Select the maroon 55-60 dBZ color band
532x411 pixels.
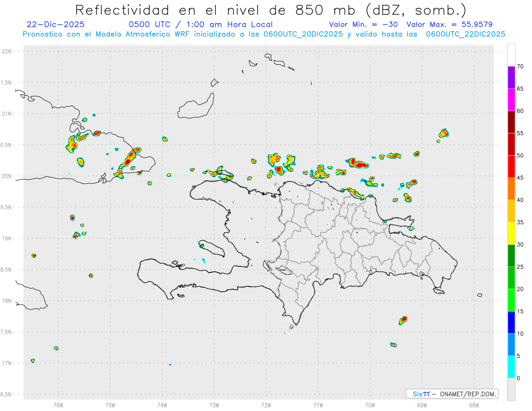(511, 122)
